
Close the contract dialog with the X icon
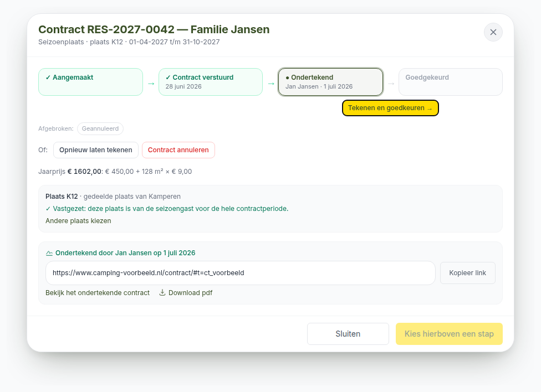(493, 32)
